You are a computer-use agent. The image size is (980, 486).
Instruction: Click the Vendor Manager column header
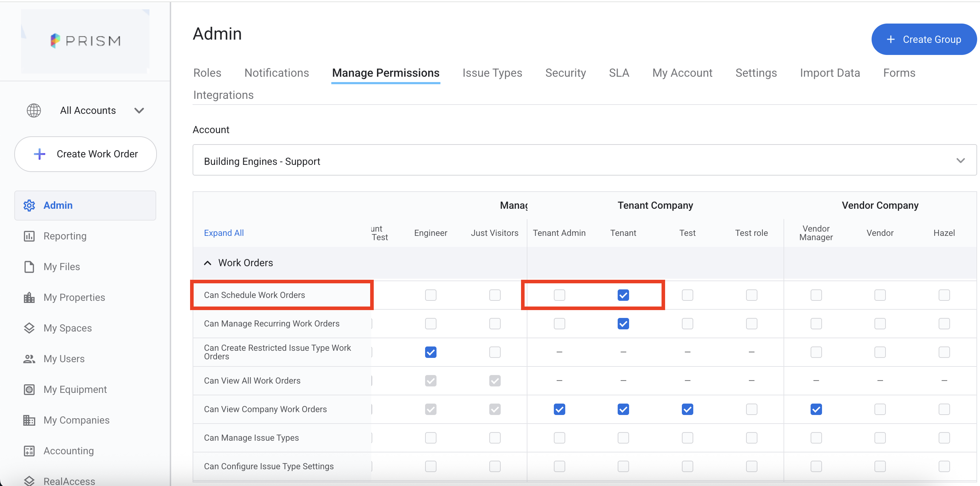(816, 233)
